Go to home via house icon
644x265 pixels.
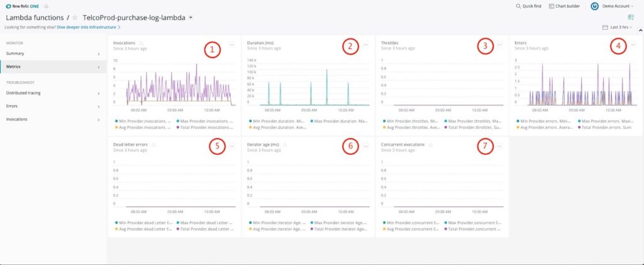pyautogui.click(x=46, y=6)
